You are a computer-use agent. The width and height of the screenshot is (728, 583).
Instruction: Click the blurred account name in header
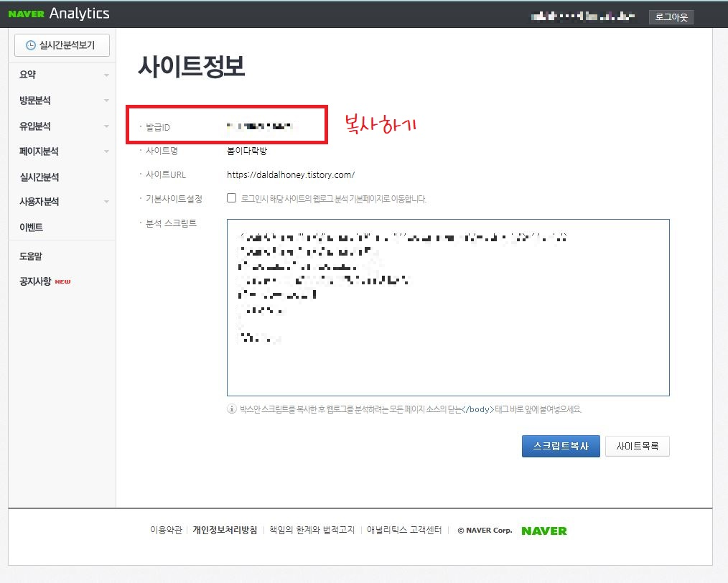[583, 17]
